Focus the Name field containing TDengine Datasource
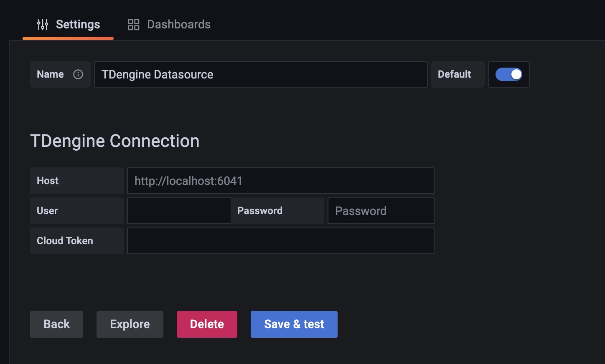Image resolution: width=605 pixels, height=364 pixels. tap(260, 74)
